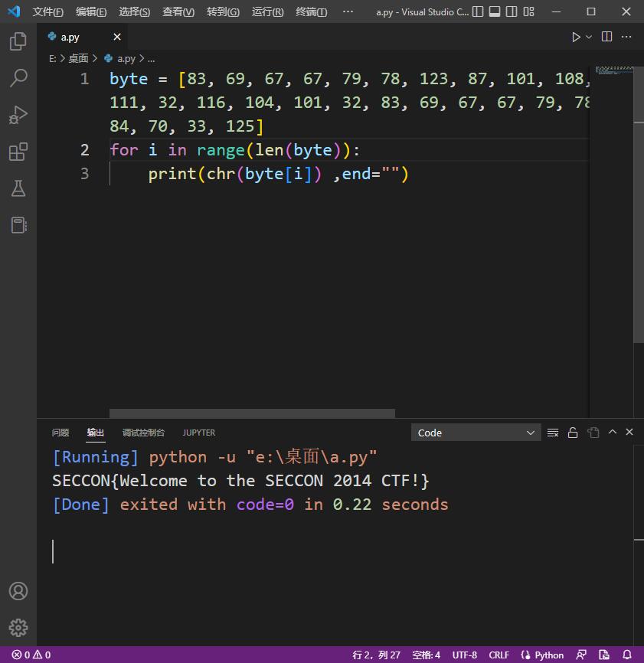Close the a.py editor tab
This screenshot has width=644, height=663.
[117, 38]
